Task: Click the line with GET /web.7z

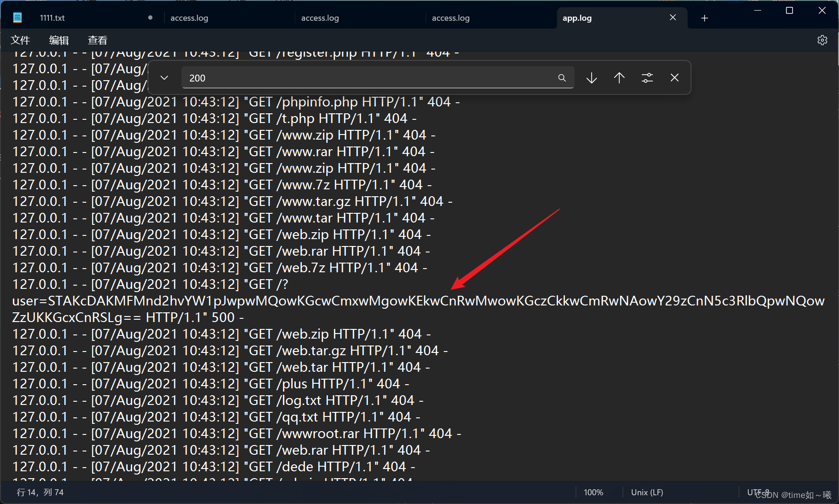Action: (x=220, y=268)
